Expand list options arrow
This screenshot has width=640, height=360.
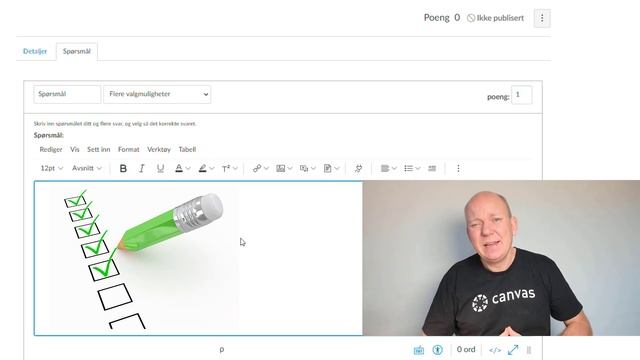(x=418, y=168)
